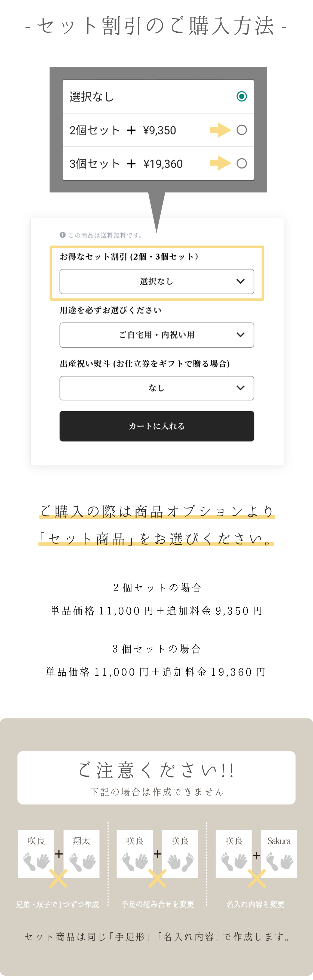This screenshot has height=980, width=313.
Task: Click the yellow X above 手足の組み合せを変更
Action: [157, 878]
